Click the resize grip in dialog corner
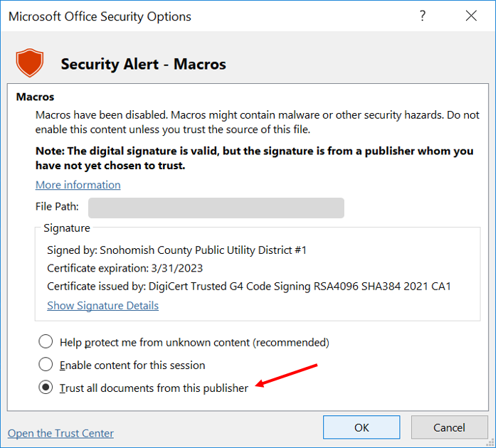The width and height of the screenshot is (498, 448). (490, 442)
